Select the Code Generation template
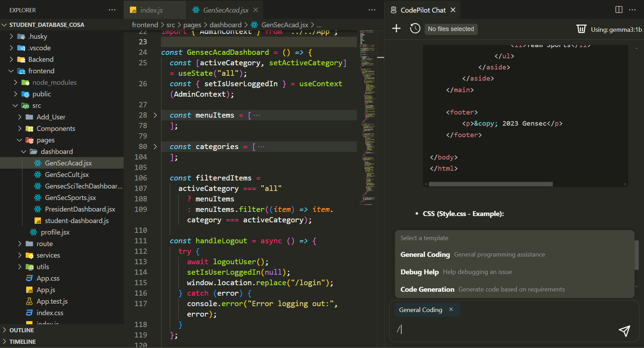 point(427,289)
